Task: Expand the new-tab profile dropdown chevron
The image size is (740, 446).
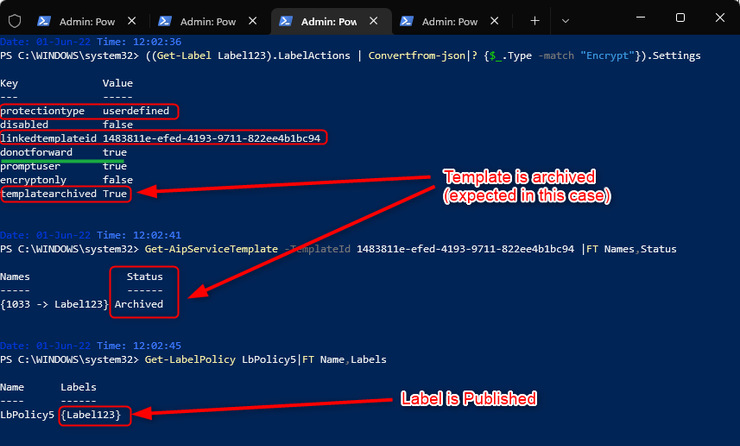Action: click(x=565, y=21)
